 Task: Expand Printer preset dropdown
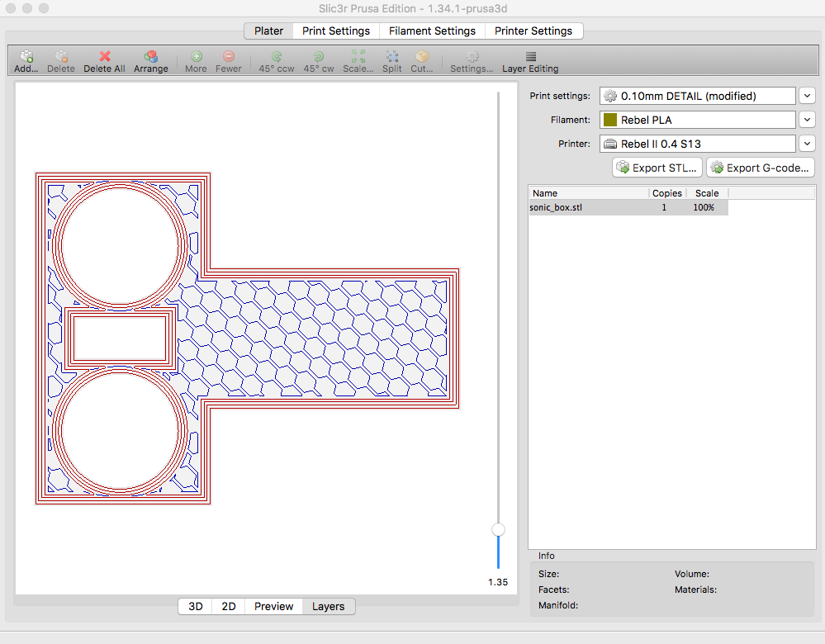pyautogui.click(x=807, y=144)
